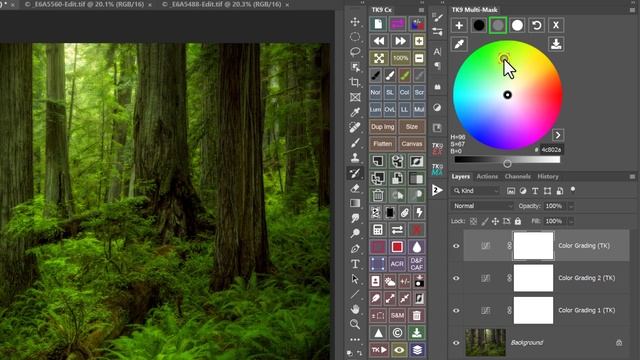Toggle type layer filter icon
640x360 pixels.
click(535, 191)
